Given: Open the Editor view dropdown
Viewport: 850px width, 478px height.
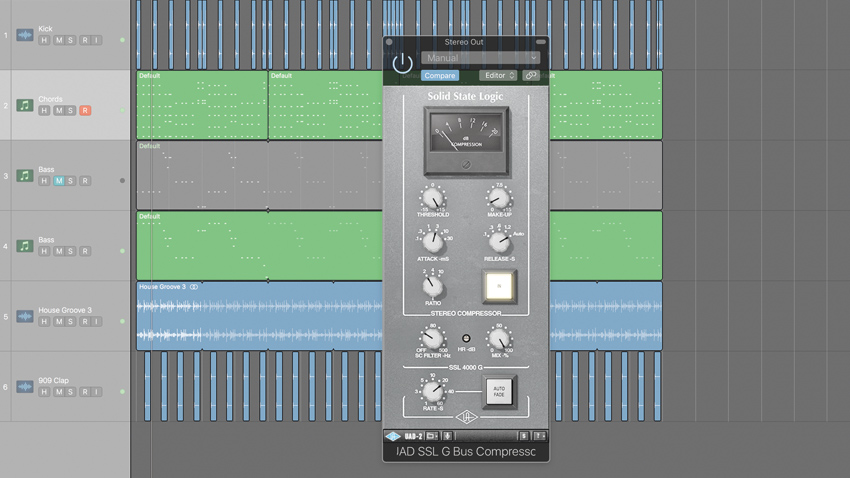Looking at the screenshot, I should coord(498,75).
